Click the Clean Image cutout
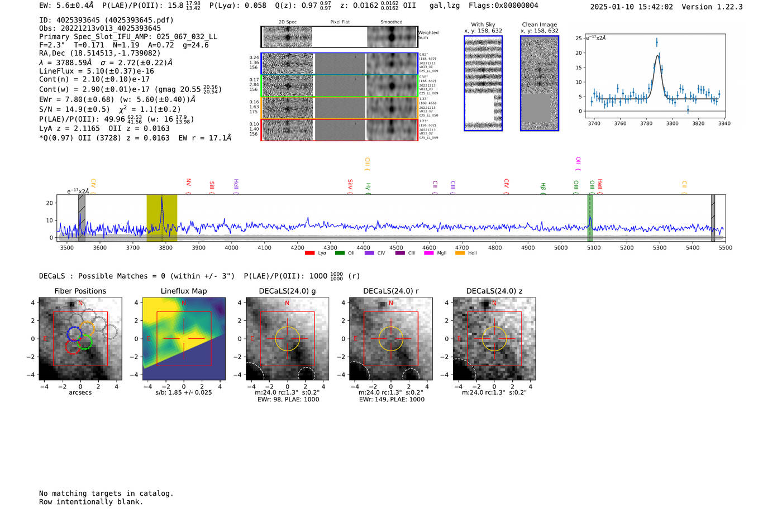This screenshot has width=782, height=532. (540, 83)
